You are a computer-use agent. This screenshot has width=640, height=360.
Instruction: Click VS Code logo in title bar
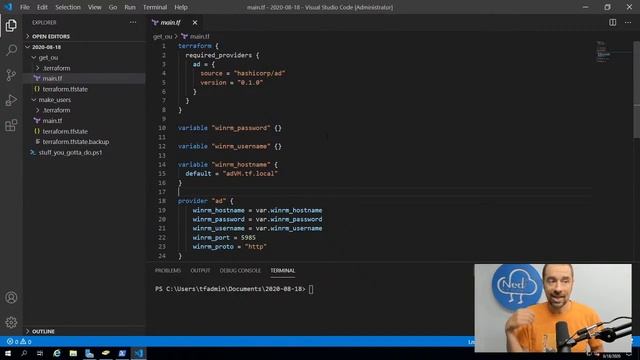click(8, 7)
